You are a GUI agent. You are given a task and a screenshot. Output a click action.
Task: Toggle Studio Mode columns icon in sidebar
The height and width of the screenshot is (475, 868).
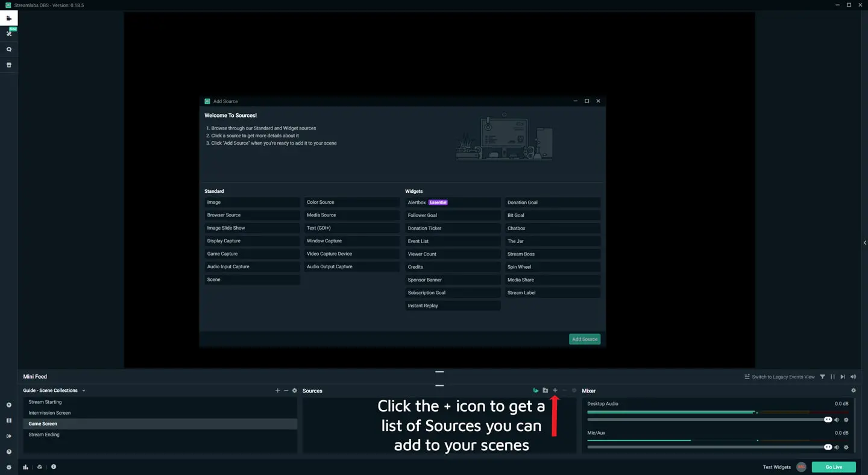click(8, 421)
